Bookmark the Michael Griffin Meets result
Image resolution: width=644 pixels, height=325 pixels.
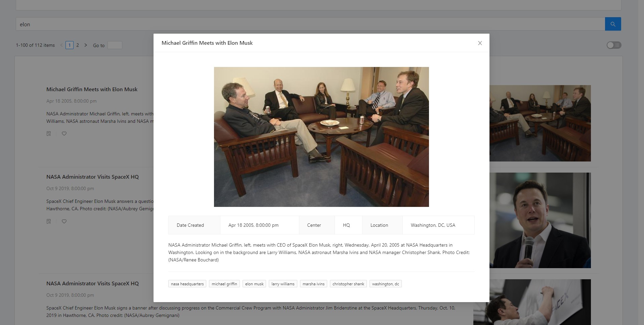(x=49, y=134)
